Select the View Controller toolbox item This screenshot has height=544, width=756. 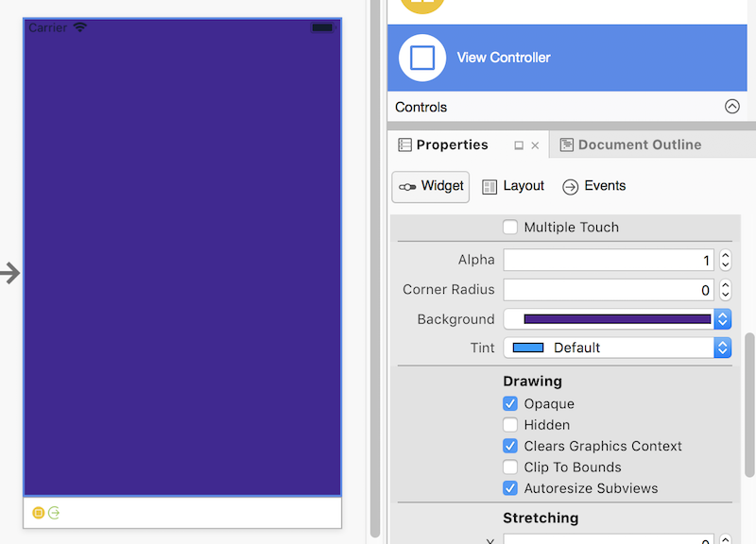[567, 58]
